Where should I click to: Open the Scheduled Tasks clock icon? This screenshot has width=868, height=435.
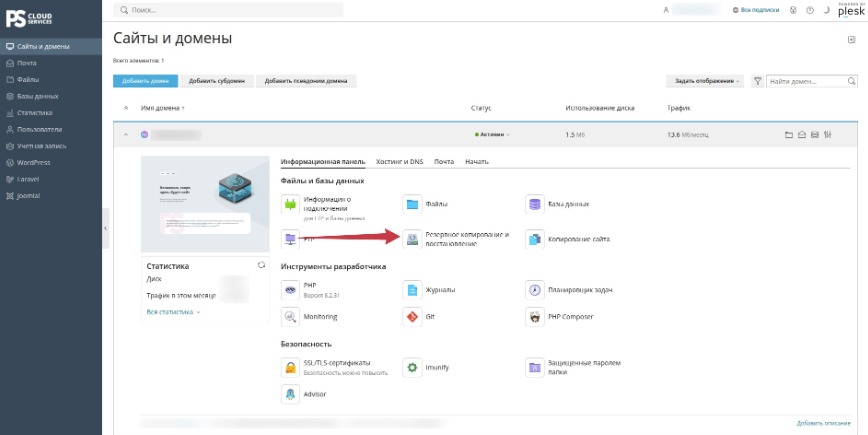click(534, 290)
